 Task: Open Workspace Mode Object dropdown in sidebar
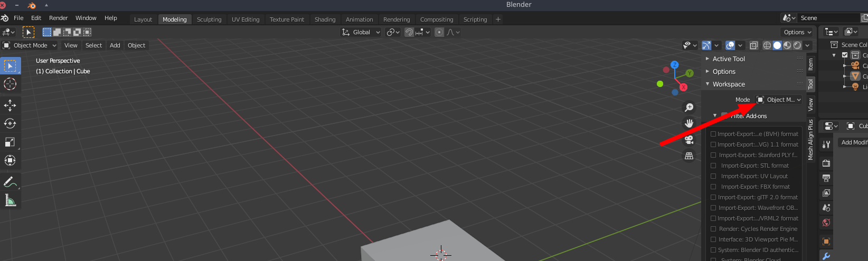779,100
